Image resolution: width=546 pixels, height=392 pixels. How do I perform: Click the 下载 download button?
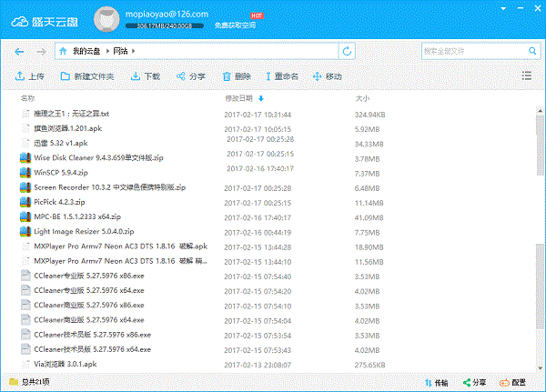coord(146,75)
